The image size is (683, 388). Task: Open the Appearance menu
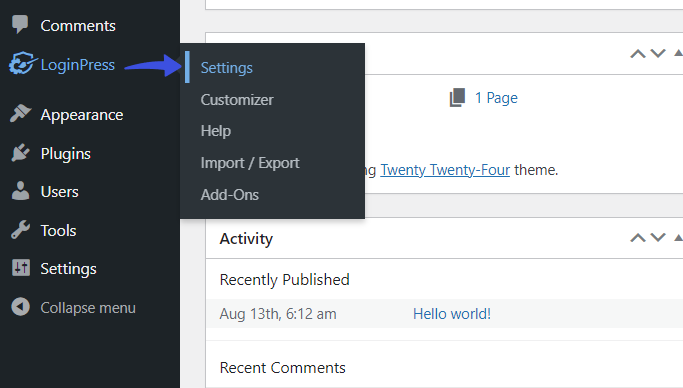tap(82, 115)
